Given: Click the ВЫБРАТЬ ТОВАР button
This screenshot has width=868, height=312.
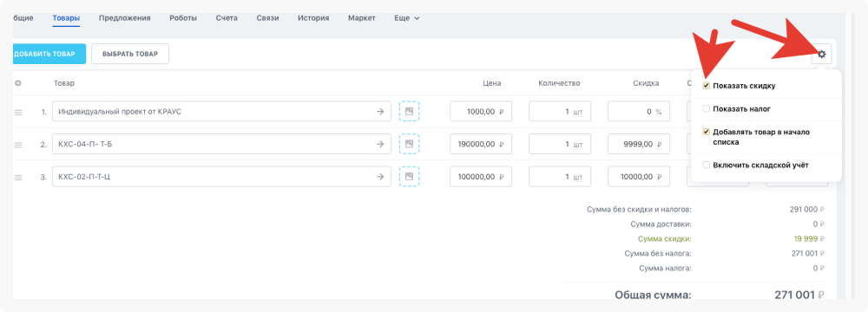Looking at the screenshot, I should click(130, 54).
